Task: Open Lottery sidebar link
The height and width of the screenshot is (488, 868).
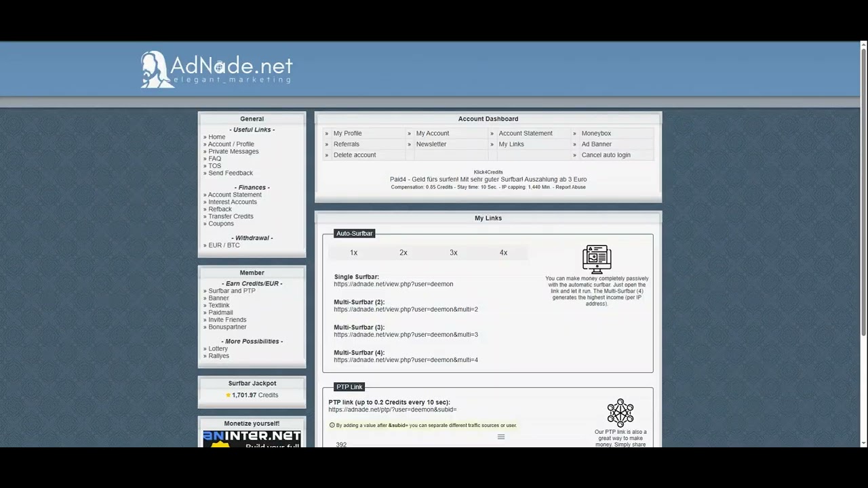Action: pos(218,349)
